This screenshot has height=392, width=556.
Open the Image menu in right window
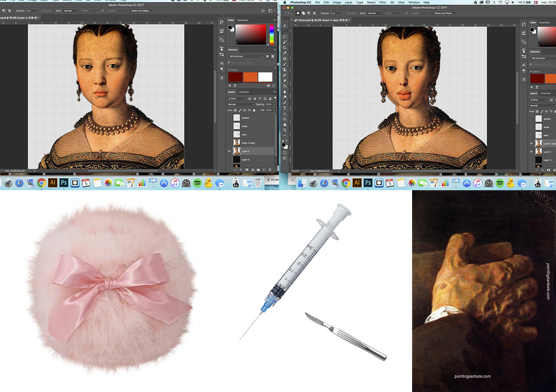337,2
